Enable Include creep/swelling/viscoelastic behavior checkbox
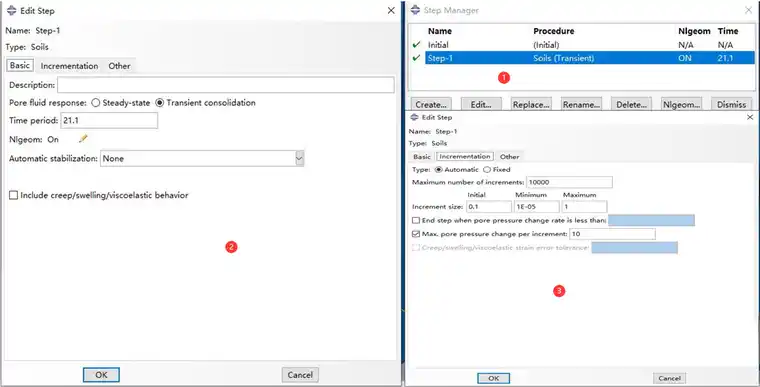The image size is (760, 387). tap(14, 195)
